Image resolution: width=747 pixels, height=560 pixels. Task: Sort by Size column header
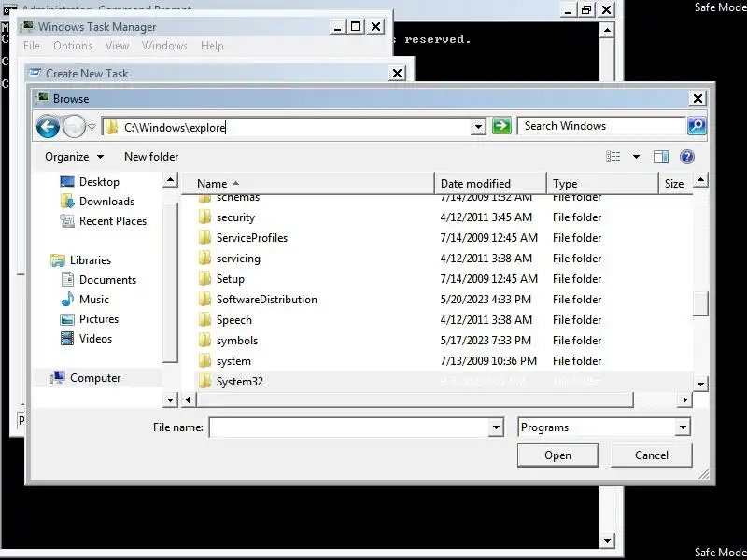(x=674, y=183)
